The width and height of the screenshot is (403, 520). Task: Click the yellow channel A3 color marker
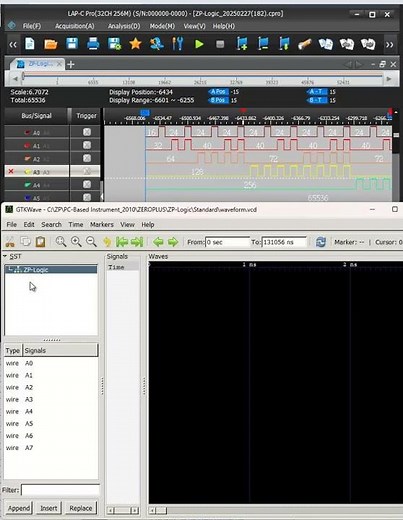[x=28, y=172]
